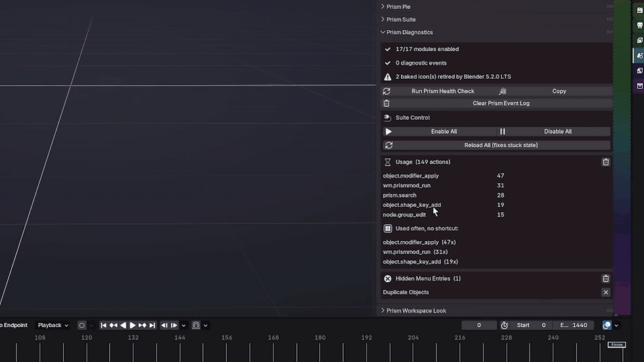The image size is (644, 362).
Task: Select the highlighted active properties tab
Action: 639,55
